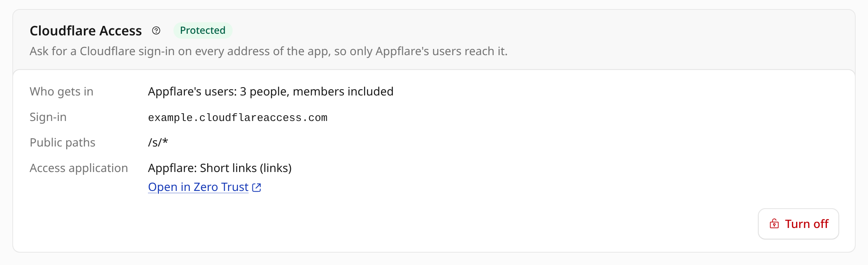
Task: Click the help icon beside Cloudflare Access
Action: coord(156,30)
